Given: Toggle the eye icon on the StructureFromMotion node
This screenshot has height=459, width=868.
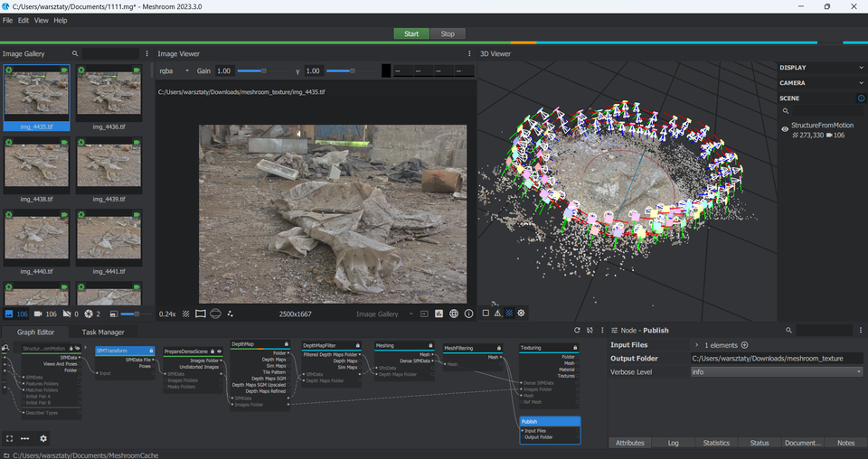Looking at the screenshot, I should pyautogui.click(x=78, y=349).
